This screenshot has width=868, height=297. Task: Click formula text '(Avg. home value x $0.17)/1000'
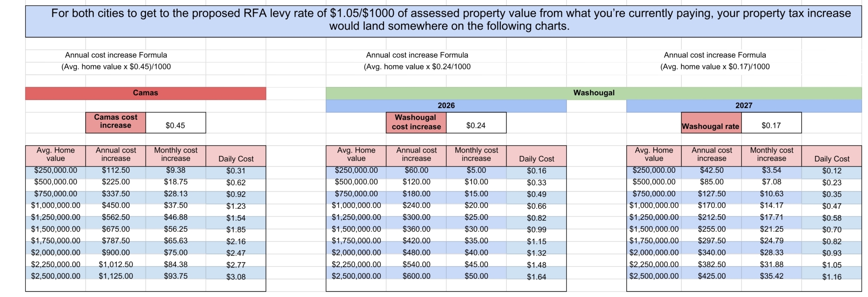(715, 67)
